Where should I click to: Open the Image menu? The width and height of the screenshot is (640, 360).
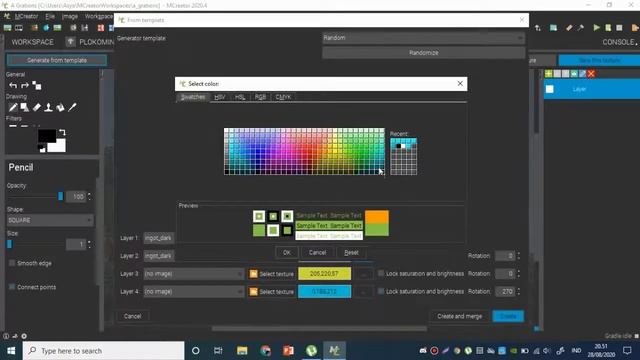click(70, 16)
